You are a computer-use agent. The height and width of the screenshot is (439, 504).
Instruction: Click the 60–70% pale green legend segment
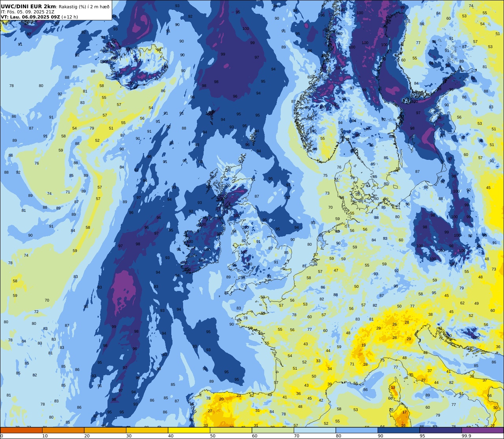pos(273,430)
